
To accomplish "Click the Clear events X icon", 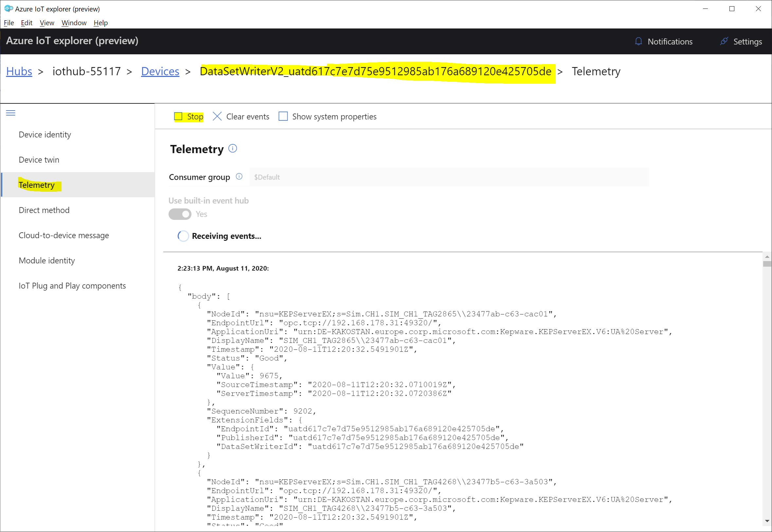I will (x=217, y=116).
